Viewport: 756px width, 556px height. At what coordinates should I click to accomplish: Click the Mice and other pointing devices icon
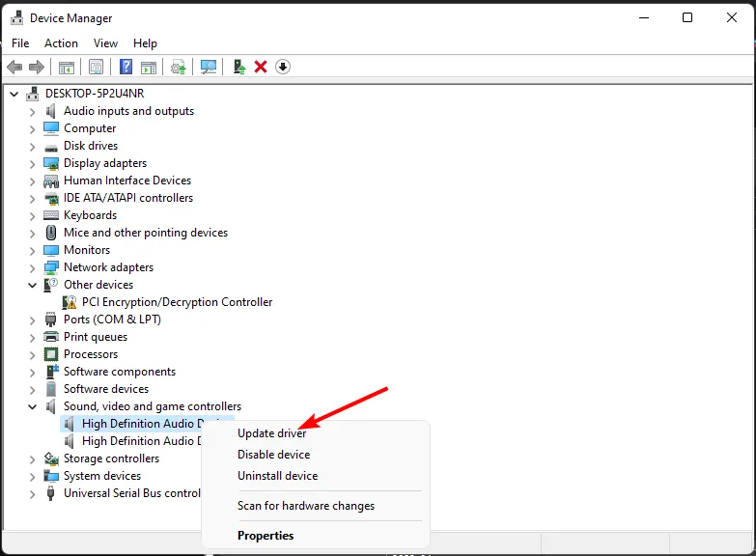(x=51, y=233)
